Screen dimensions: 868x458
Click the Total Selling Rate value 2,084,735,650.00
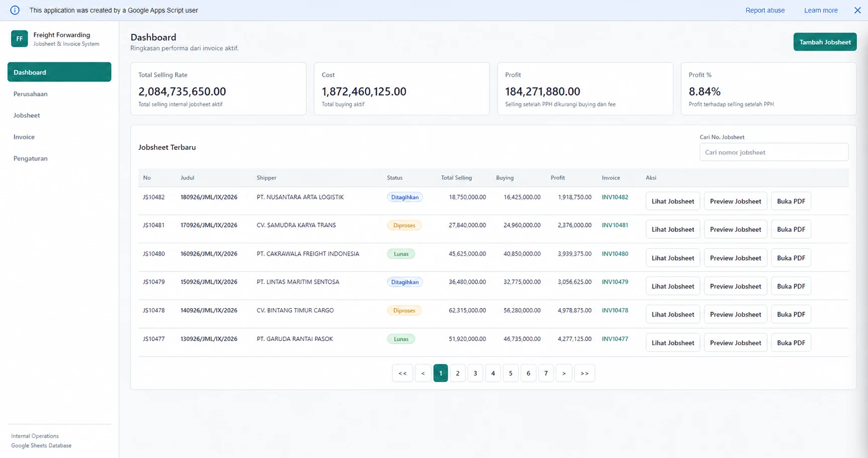tap(182, 91)
